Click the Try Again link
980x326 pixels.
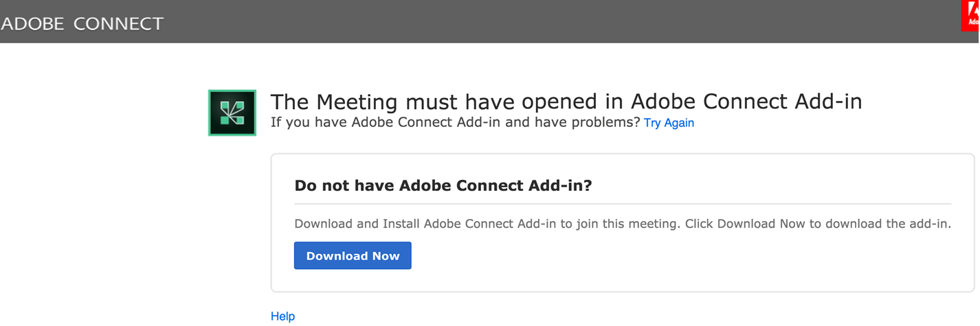(669, 123)
